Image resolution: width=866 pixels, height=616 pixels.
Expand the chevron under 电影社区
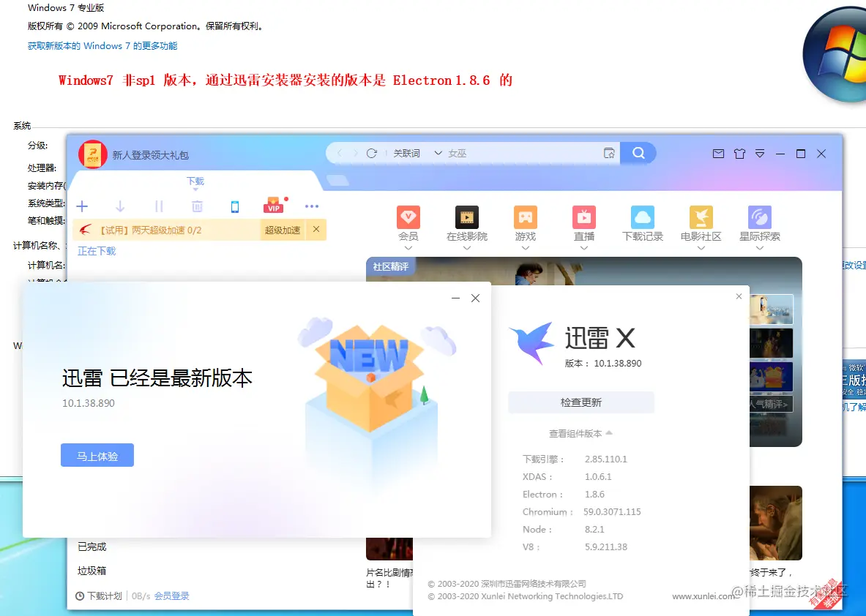click(x=701, y=248)
